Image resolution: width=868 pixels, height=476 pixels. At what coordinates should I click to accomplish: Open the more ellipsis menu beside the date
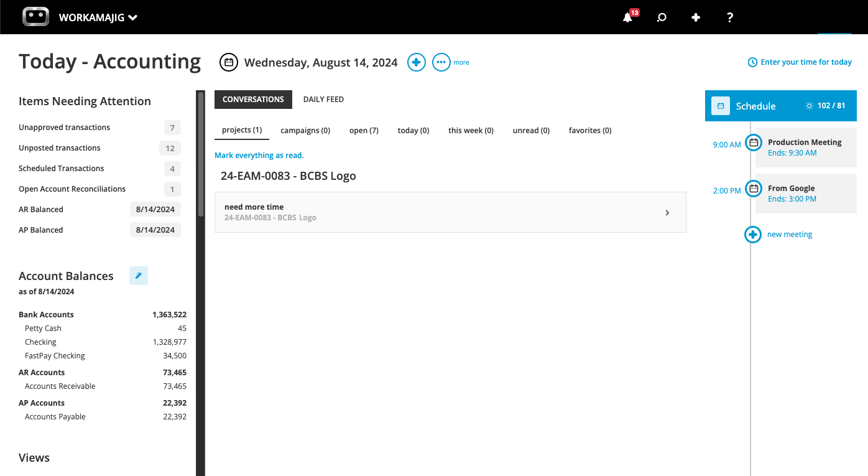coord(441,62)
